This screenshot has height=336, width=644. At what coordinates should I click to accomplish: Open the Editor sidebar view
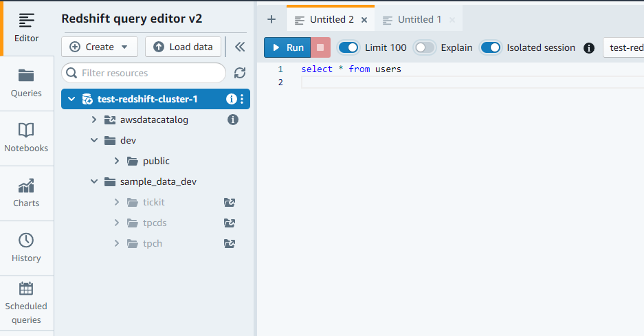pyautogui.click(x=26, y=28)
